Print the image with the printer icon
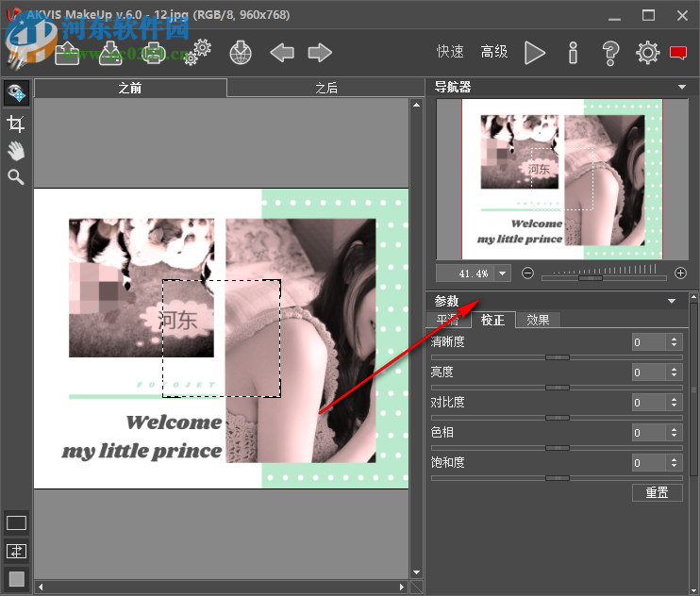This screenshot has height=596, width=700. (154, 53)
